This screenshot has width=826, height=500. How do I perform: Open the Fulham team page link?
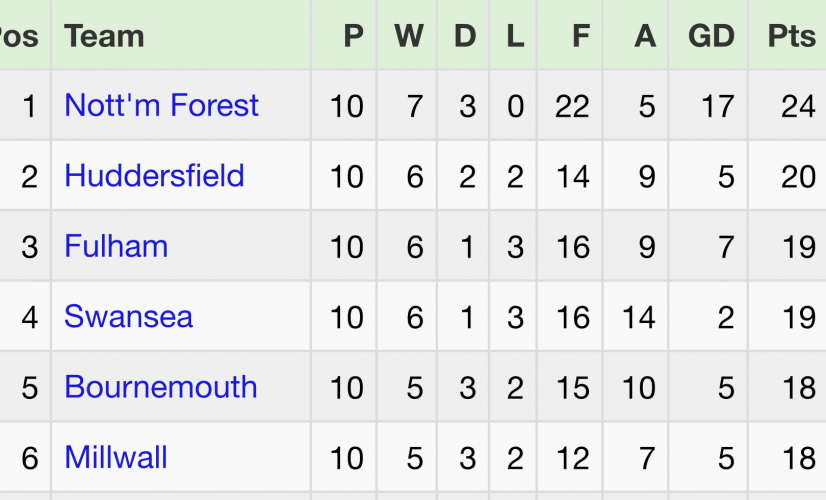(x=116, y=246)
